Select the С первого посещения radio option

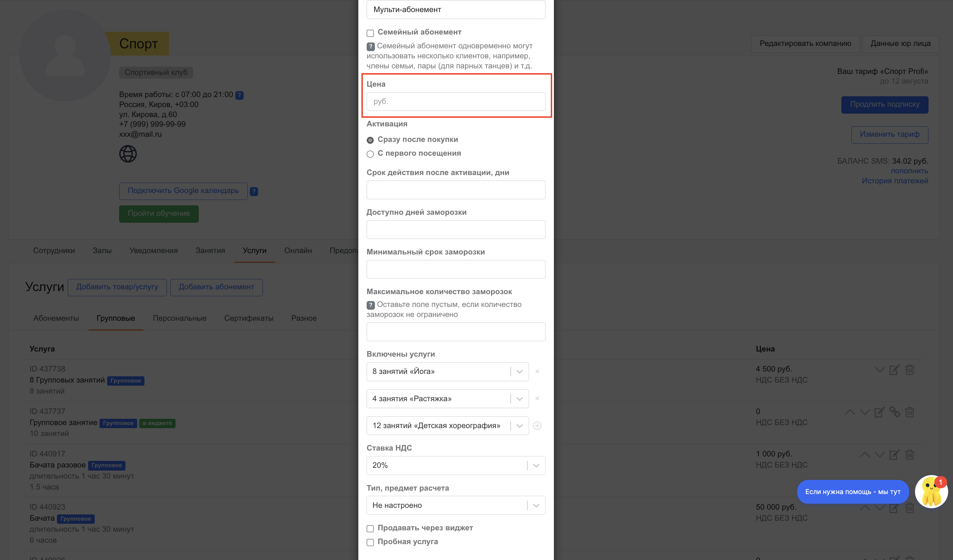pos(370,154)
